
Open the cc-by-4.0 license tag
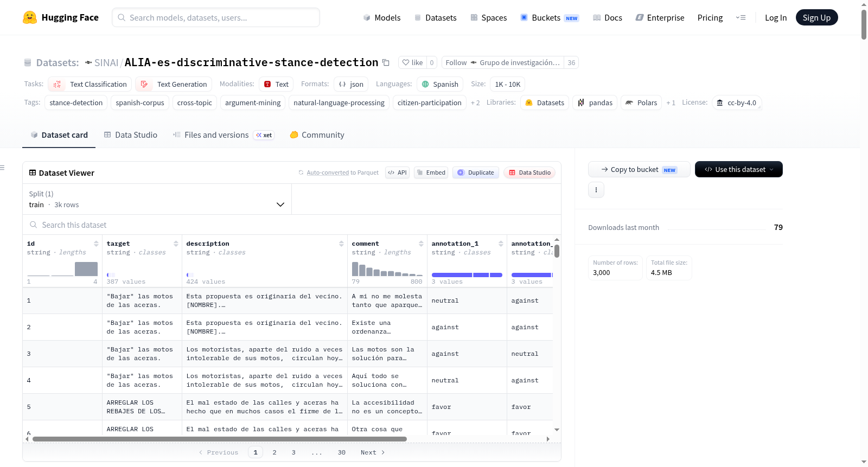[x=737, y=103]
